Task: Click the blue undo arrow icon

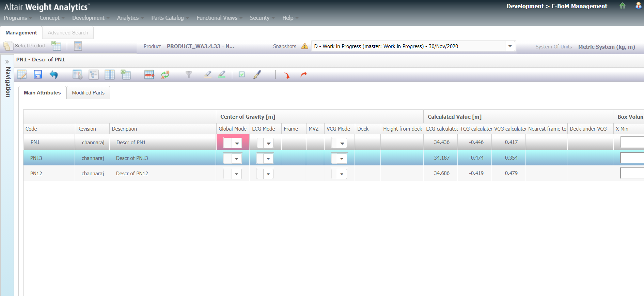Action: tap(54, 74)
